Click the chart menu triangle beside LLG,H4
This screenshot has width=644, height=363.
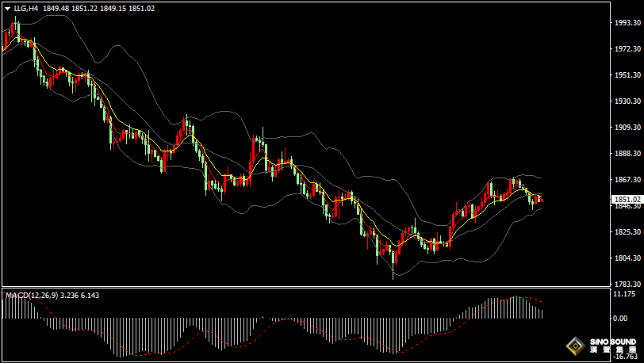click(8, 8)
